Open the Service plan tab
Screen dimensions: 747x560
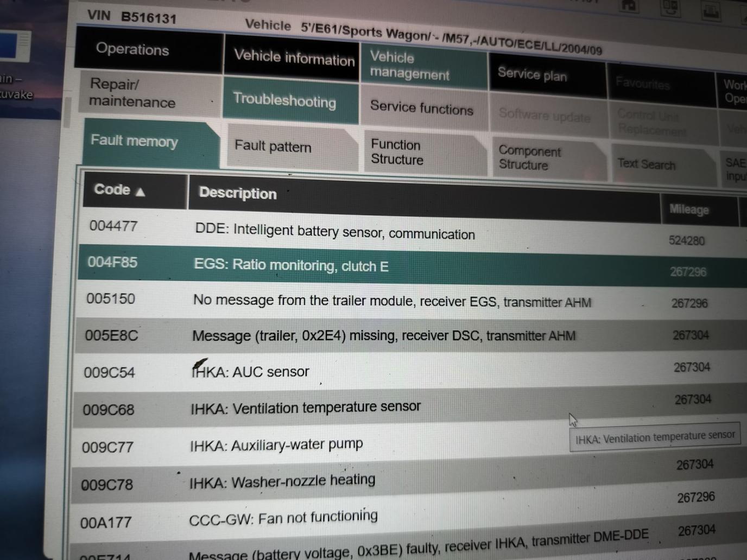tap(532, 74)
